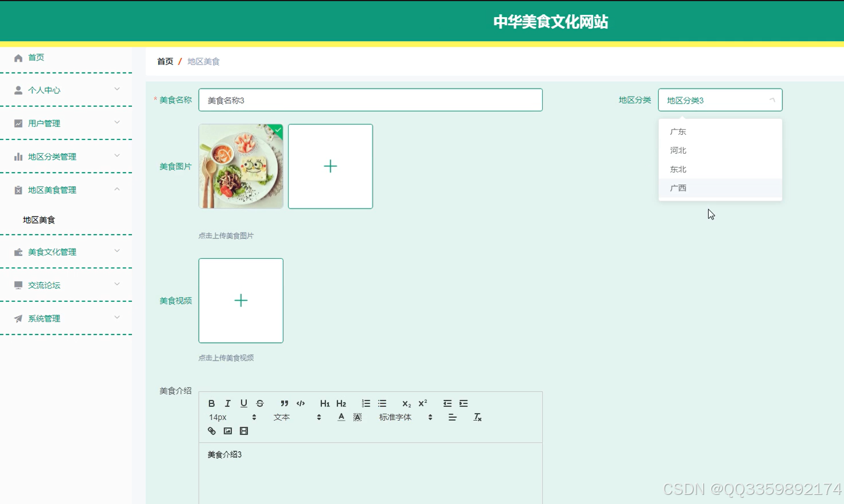Image resolution: width=844 pixels, height=504 pixels.
Task: Clear text formatting in editor
Action: [x=478, y=417]
